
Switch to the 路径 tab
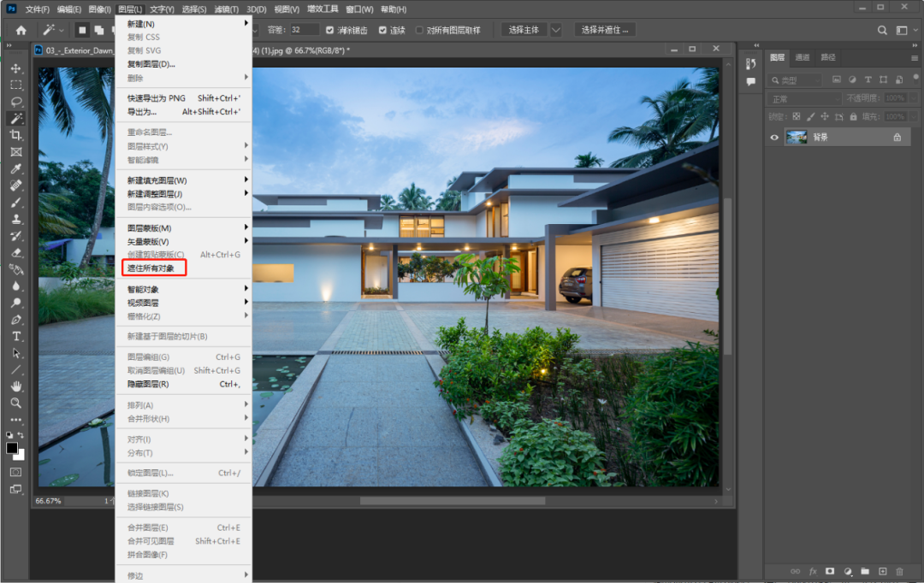pyautogui.click(x=828, y=57)
